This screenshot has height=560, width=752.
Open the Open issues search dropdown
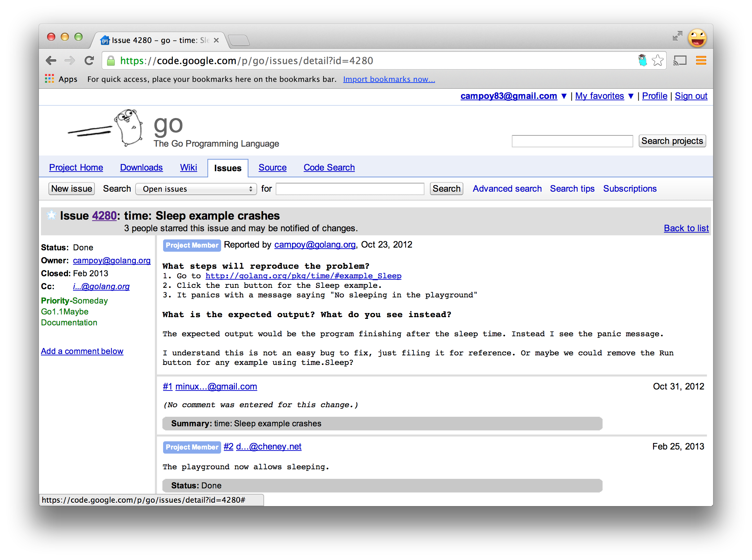tap(196, 189)
